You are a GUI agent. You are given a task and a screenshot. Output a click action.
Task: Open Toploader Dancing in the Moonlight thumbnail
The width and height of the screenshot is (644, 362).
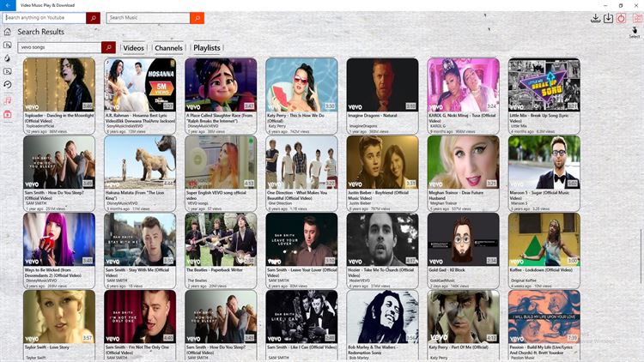(x=59, y=85)
